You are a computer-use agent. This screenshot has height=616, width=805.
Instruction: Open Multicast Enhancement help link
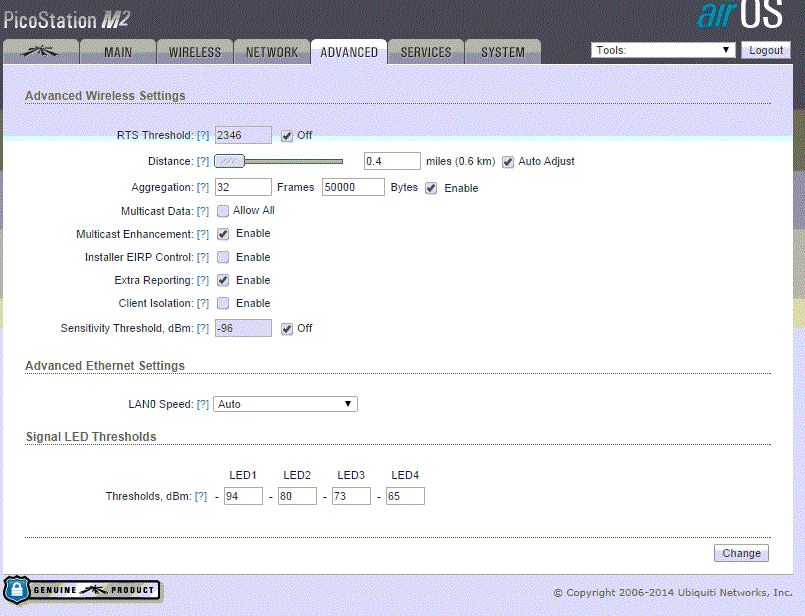tap(203, 235)
